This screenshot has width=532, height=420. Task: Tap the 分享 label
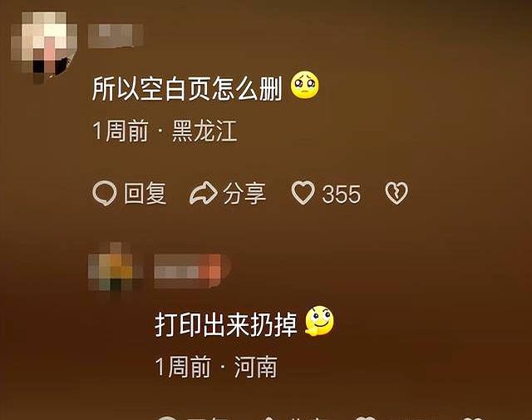(x=244, y=193)
